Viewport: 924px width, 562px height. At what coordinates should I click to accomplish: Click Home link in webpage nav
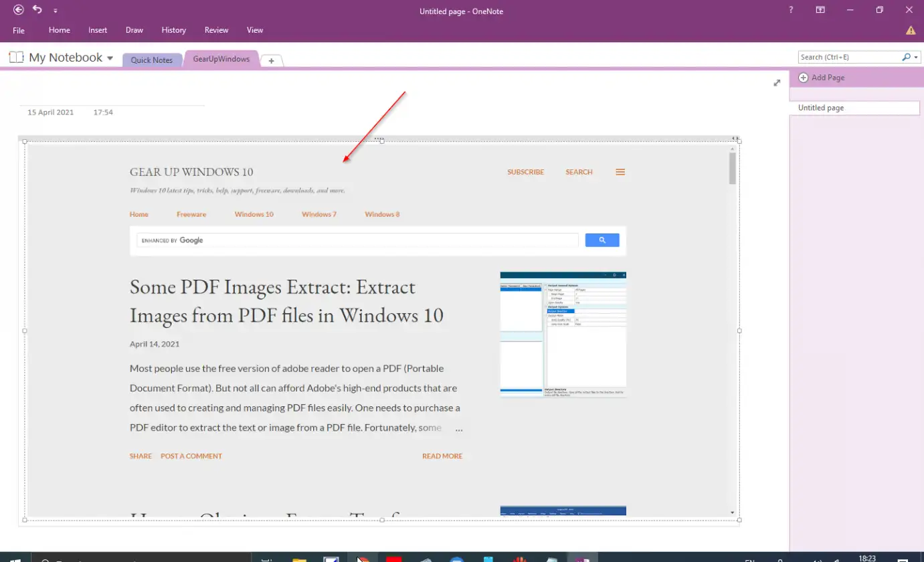tap(139, 214)
